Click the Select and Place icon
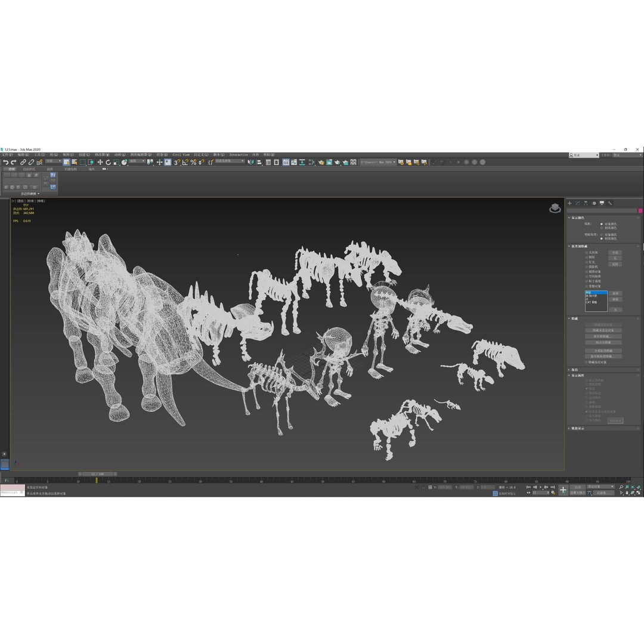The height and width of the screenshot is (644, 644). click(x=125, y=162)
